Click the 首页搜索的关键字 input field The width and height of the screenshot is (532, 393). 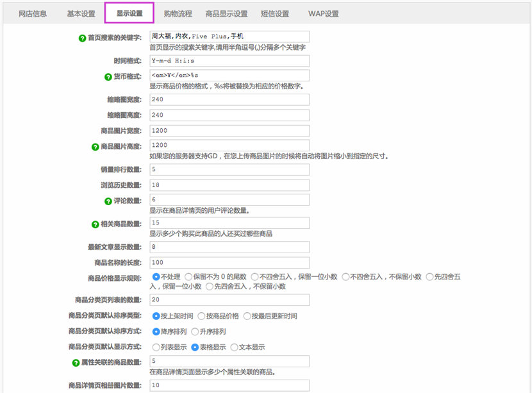(229, 37)
